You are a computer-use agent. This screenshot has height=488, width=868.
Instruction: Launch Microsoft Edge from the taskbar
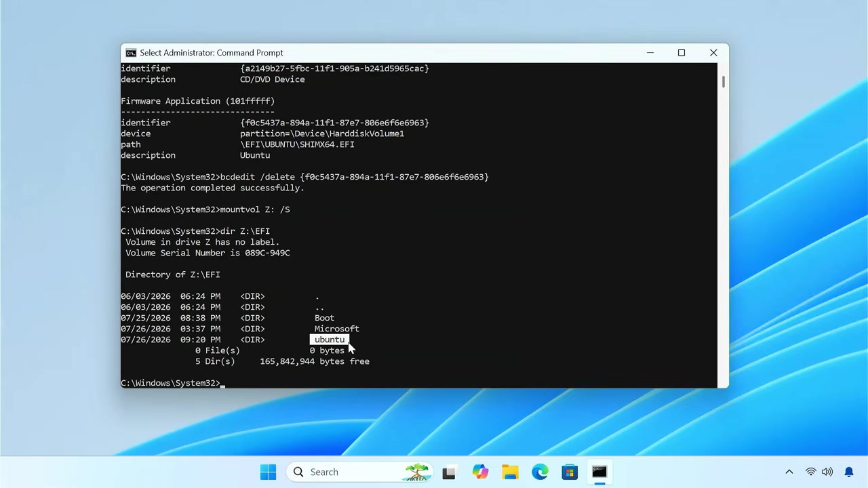pyautogui.click(x=540, y=472)
